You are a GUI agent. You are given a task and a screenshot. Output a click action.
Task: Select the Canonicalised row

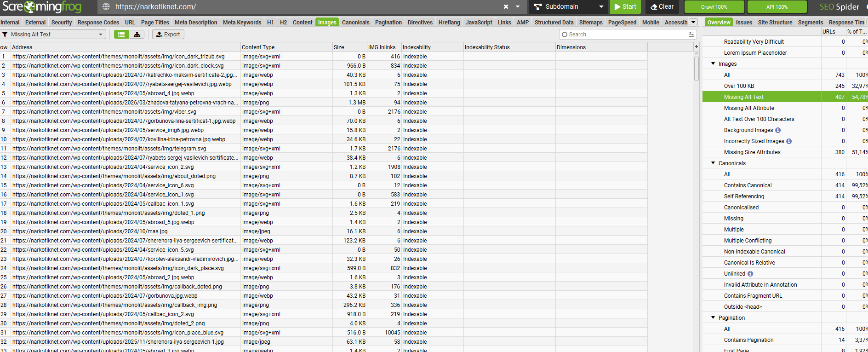(785, 208)
